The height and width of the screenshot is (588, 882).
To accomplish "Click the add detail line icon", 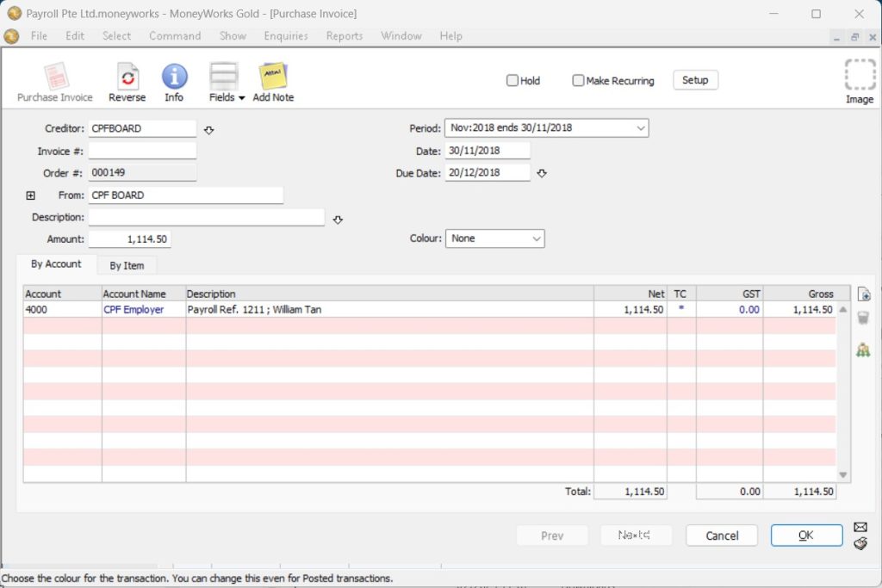I will pos(863,294).
